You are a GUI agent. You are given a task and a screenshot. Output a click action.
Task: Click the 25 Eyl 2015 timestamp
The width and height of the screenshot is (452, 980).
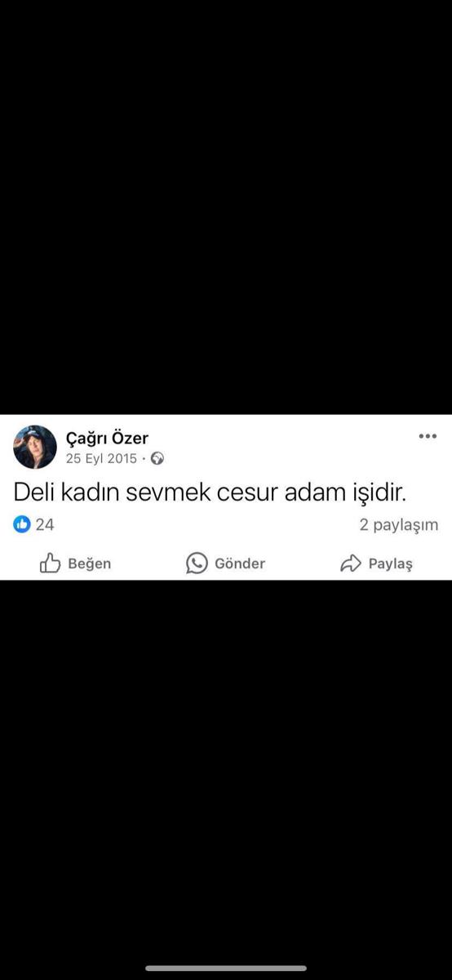(101, 459)
